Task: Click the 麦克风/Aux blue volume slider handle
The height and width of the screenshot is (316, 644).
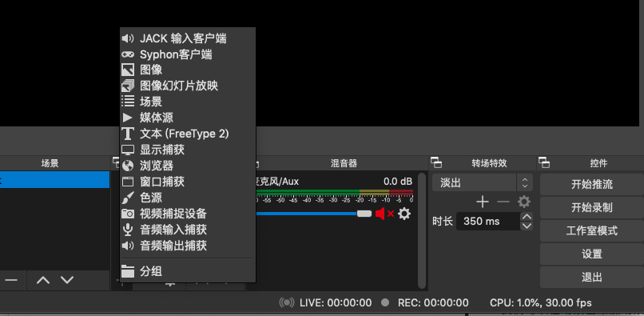Action: coord(364,214)
